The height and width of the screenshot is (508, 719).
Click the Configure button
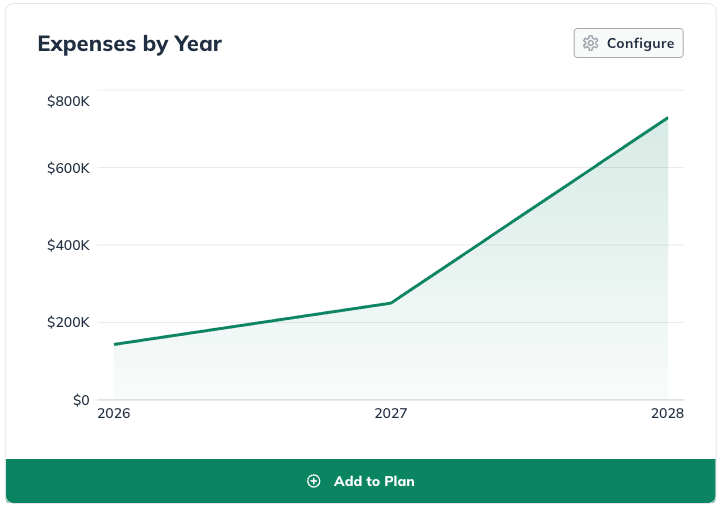[x=628, y=43]
